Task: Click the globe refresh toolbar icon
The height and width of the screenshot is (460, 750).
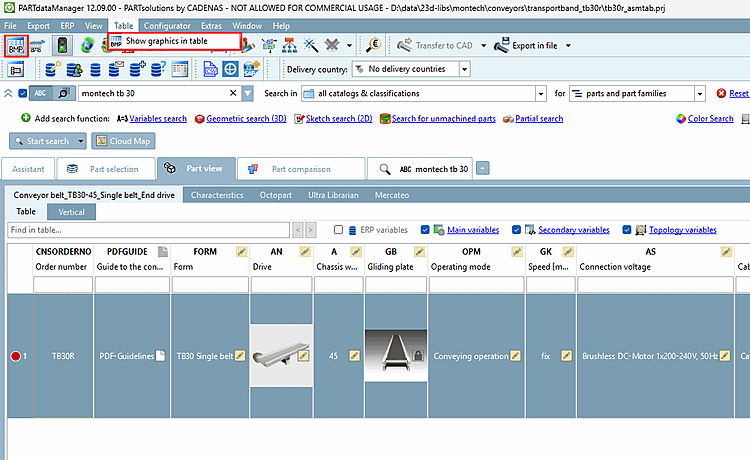Action: pyautogui.click(x=87, y=45)
